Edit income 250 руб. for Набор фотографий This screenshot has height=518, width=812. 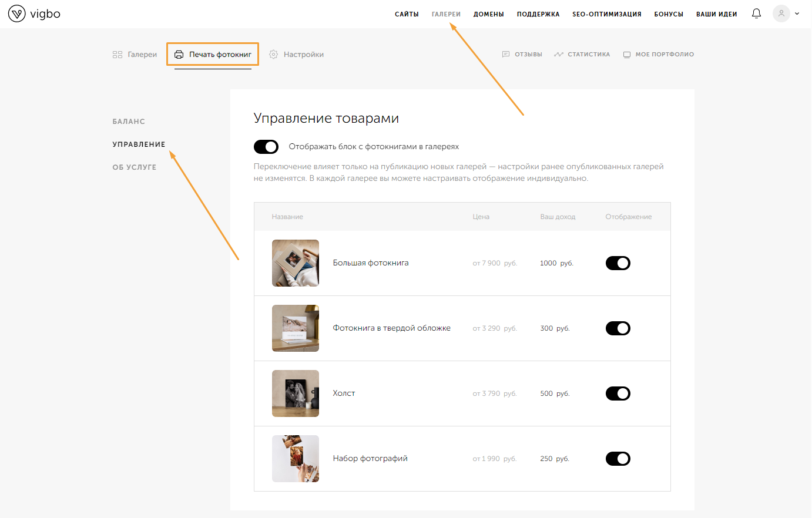[555, 459]
